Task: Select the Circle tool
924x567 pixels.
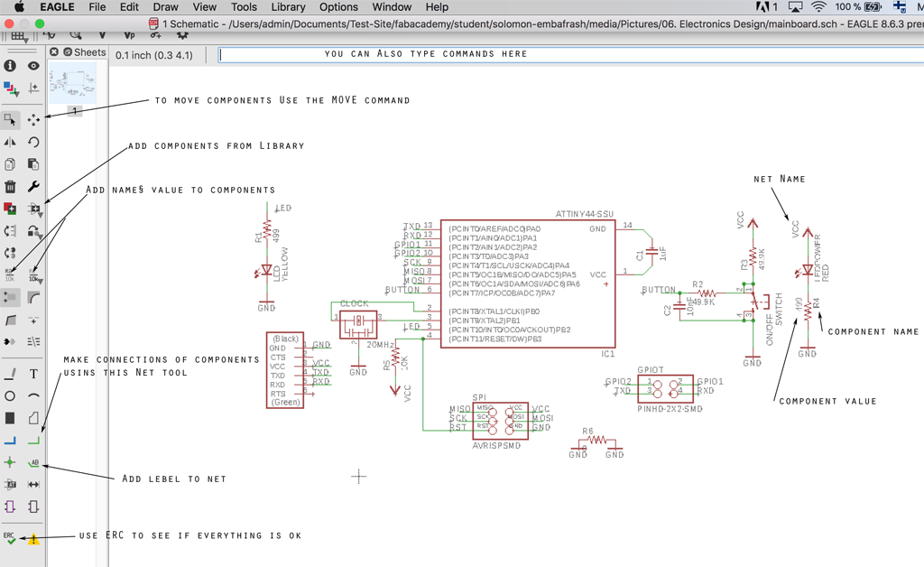Action: click(10, 396)
